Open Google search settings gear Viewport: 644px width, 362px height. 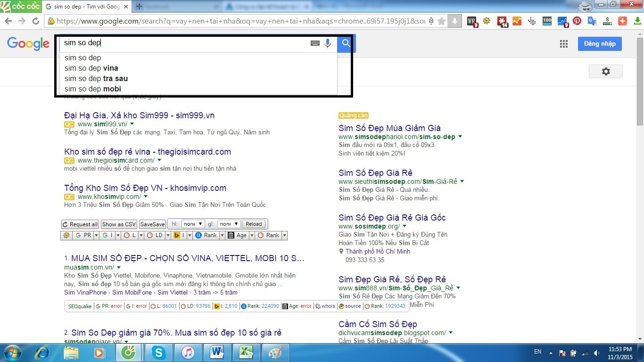click(606, 72)
